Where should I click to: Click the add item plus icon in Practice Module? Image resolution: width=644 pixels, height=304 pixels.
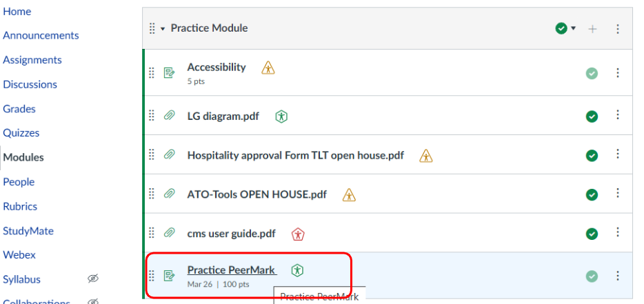592,28
